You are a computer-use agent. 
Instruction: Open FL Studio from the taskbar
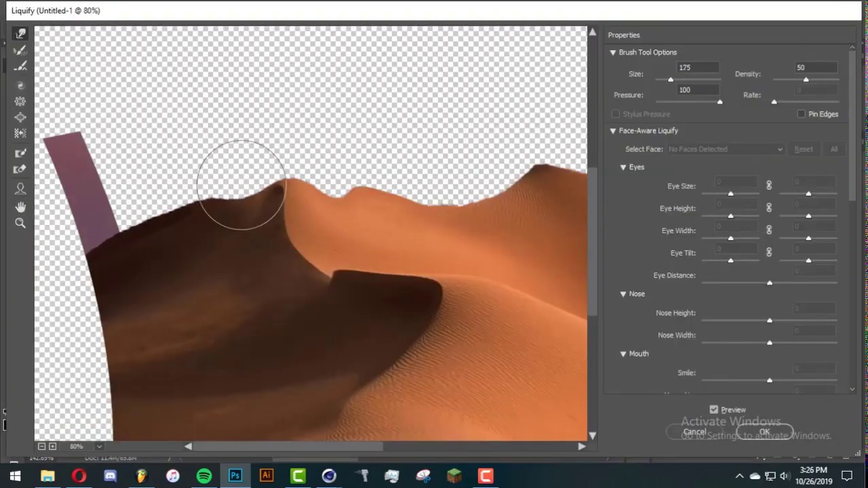(x=141, y=476)
